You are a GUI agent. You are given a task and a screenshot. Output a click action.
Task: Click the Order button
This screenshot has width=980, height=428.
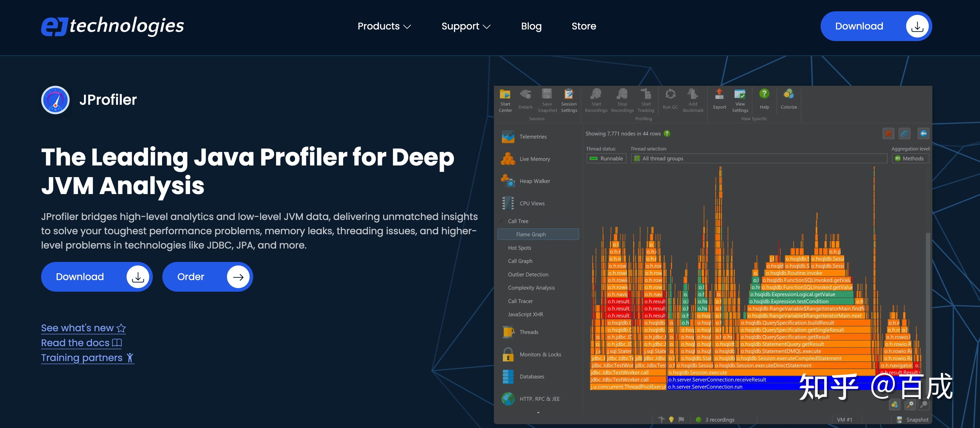[x=207, y=277]
